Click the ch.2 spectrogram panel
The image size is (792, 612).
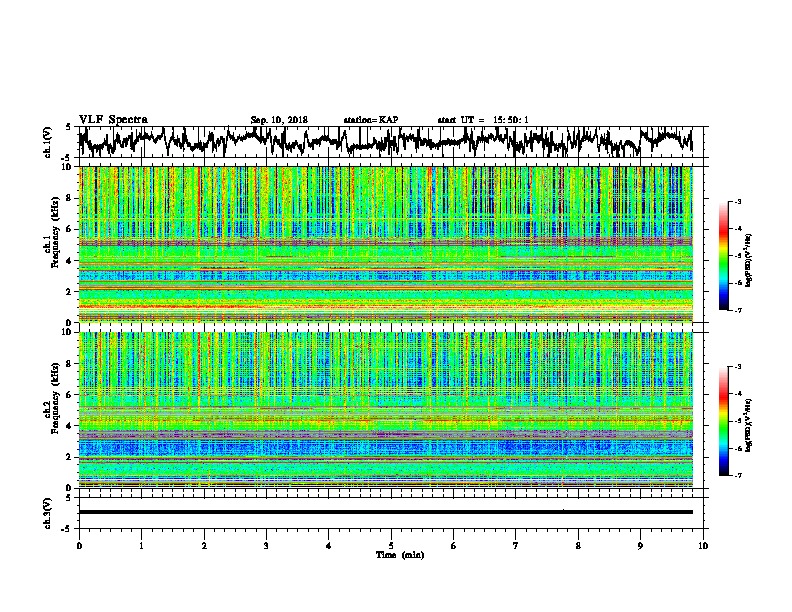pyautogui.click(x=385, y=410)
